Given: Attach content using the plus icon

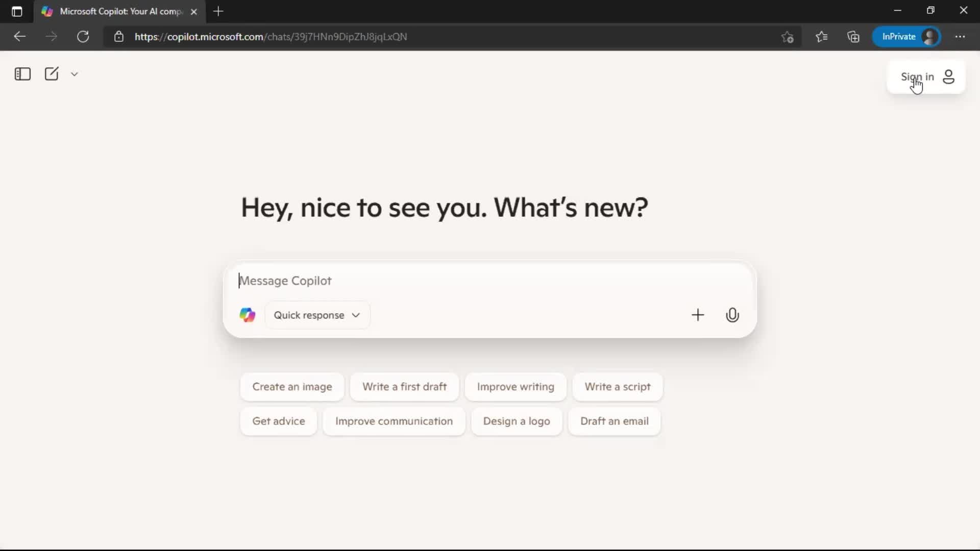Looking at the screenshot, I should coord(698,315).
